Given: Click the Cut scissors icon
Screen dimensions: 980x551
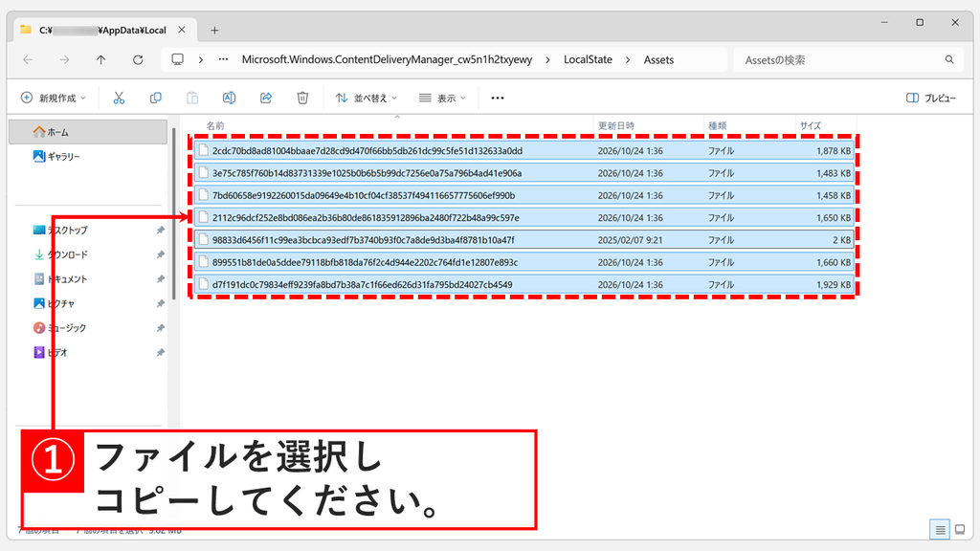Looking at the screenshot, I should coord(119,98).
